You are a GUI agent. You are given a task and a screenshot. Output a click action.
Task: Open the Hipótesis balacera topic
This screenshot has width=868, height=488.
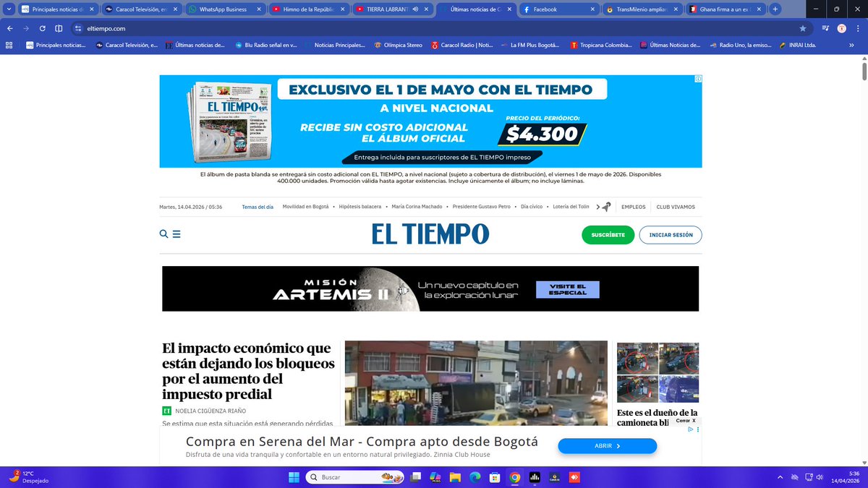pos(360,207)
